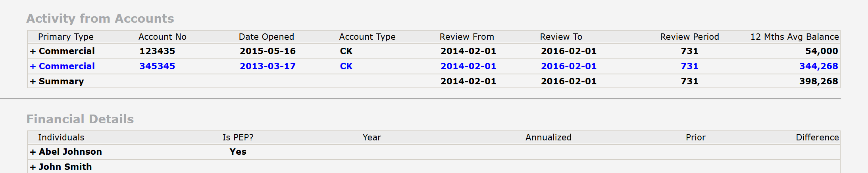Click the Review From column header
This screenshot has width=868, height=173.
click(x=467, y=37)
